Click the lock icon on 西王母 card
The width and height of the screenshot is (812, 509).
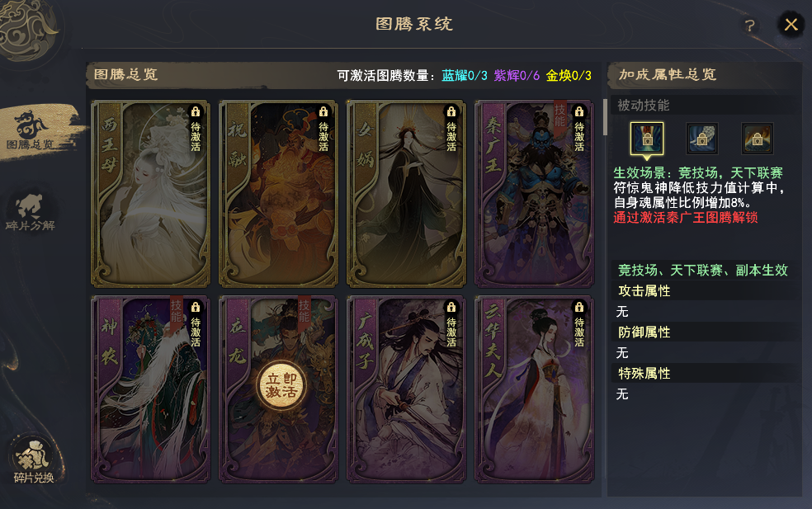click(196, 112)
